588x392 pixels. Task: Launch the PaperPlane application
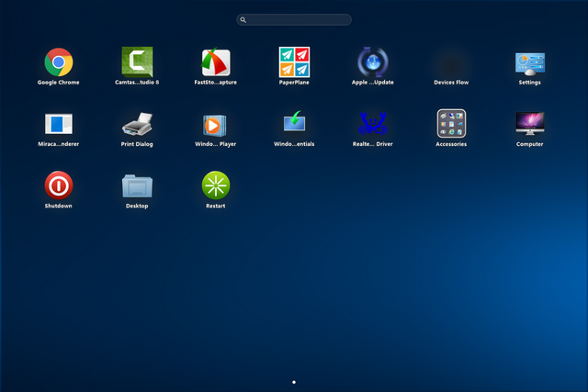pos(294,62)
